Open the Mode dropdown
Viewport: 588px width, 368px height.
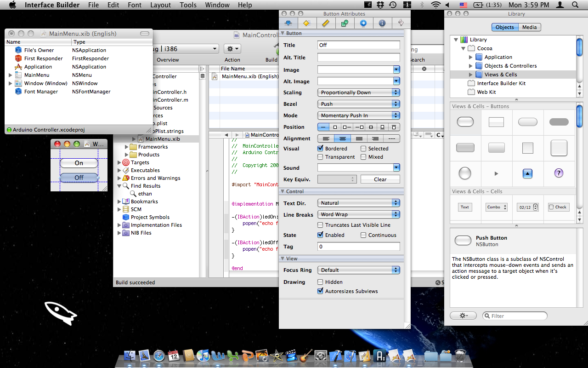tap(359, 115)
